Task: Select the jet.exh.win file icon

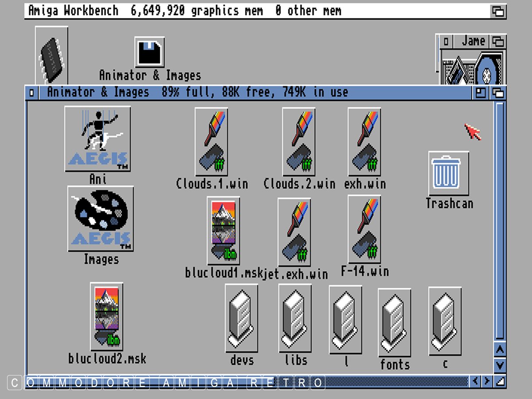Action: [294, 232]
